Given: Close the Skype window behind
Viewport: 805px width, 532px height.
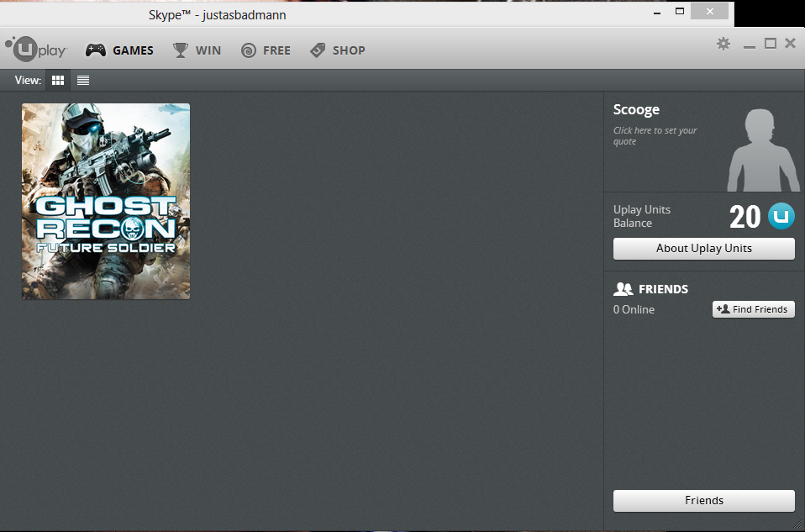Looking at the screenshot, I should (709, 11).
